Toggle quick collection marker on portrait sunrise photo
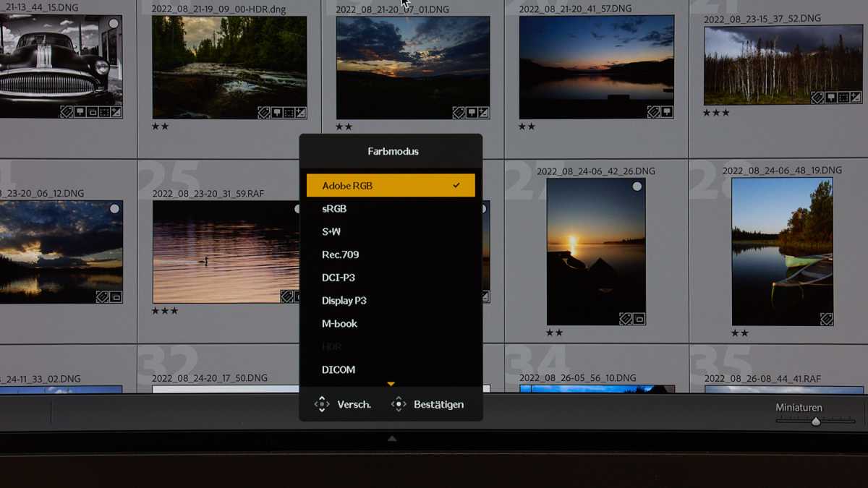The height and width of the screenshot is (488, 868). 637,187
